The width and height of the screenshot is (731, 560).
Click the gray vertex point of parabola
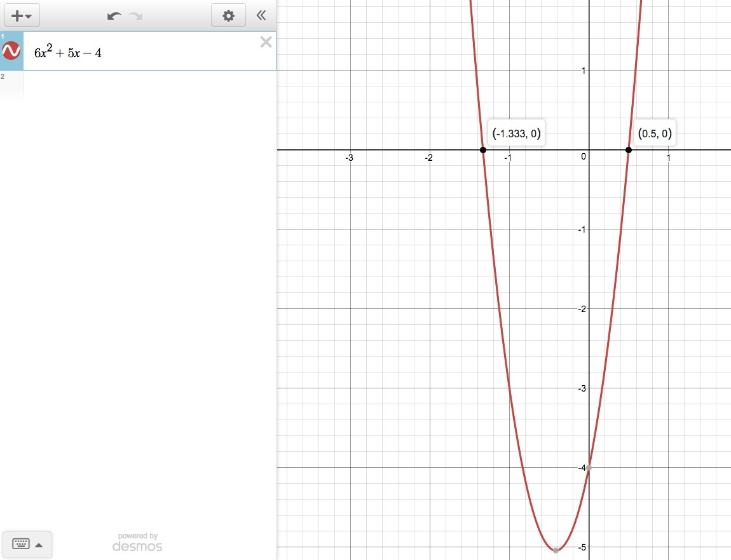[x=556, y=550]
